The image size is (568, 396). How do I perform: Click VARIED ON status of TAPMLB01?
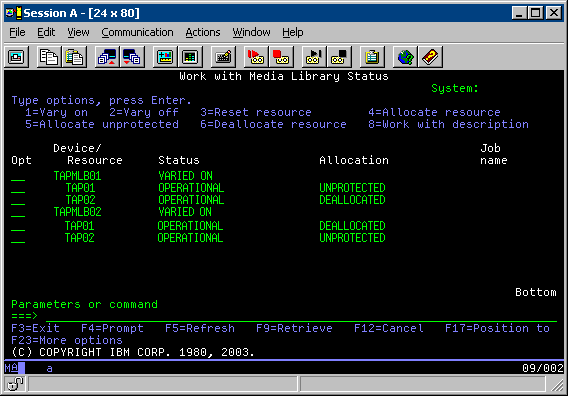point(185,176)
